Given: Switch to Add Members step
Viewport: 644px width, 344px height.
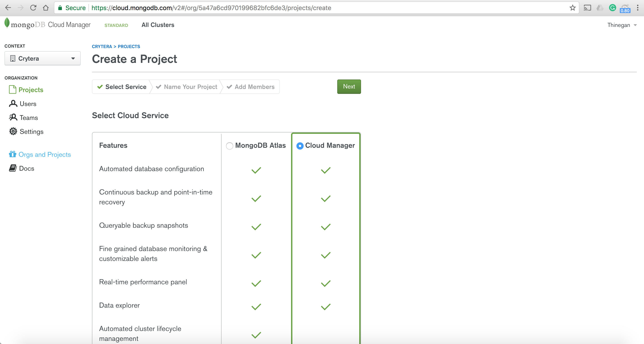Looking at the screenshot, I should 254,87.
